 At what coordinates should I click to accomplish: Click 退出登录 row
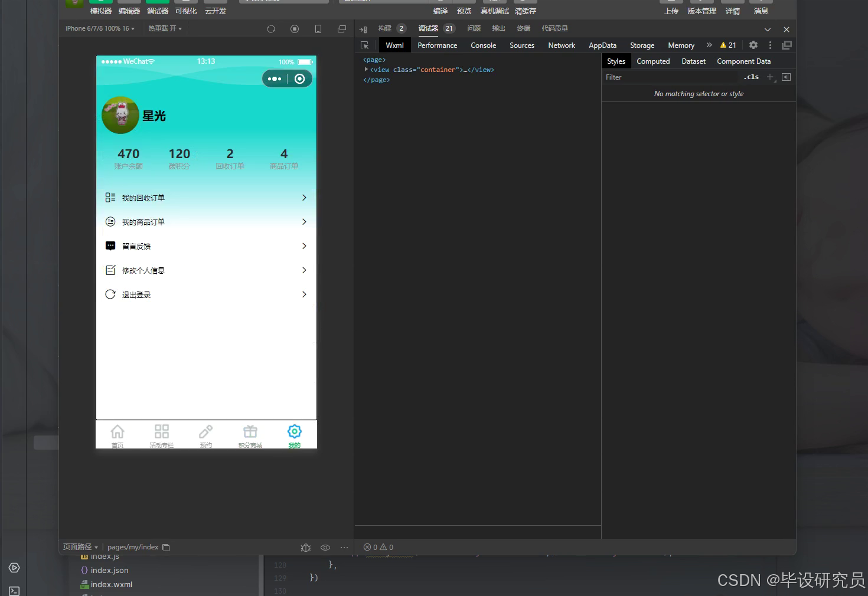(x=206, y=294)
